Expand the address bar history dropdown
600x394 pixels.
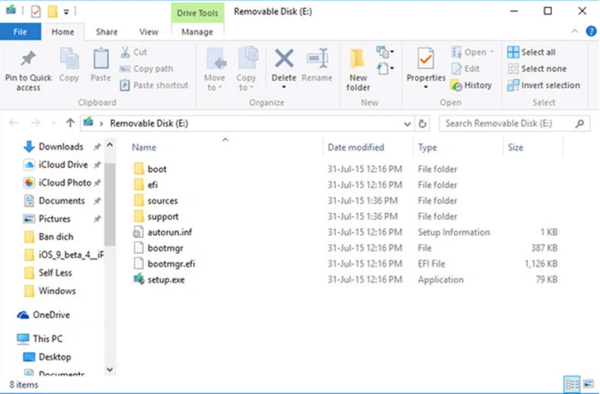point(407,124)
